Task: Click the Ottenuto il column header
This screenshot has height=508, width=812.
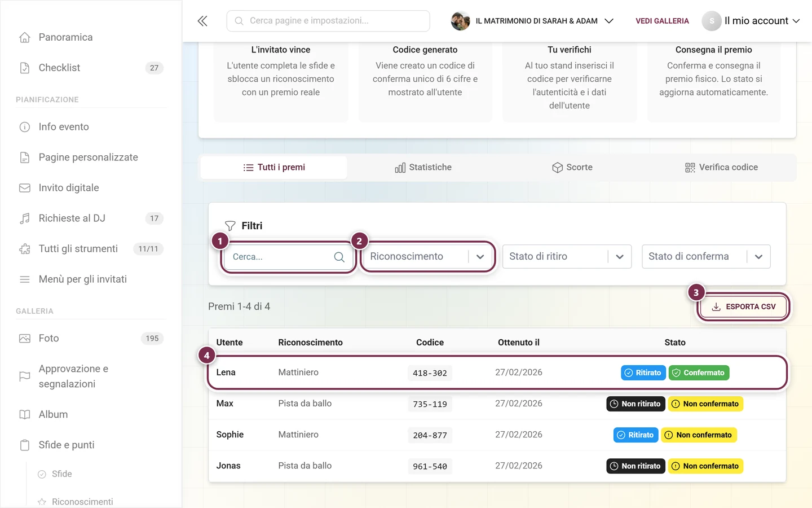Action: click(519, 343)
